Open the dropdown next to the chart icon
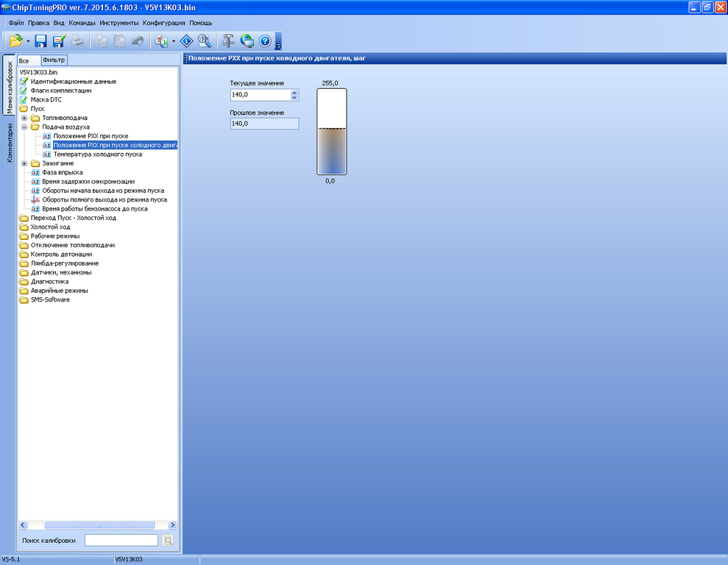728x565 pixels. click(x=174, y=41)
